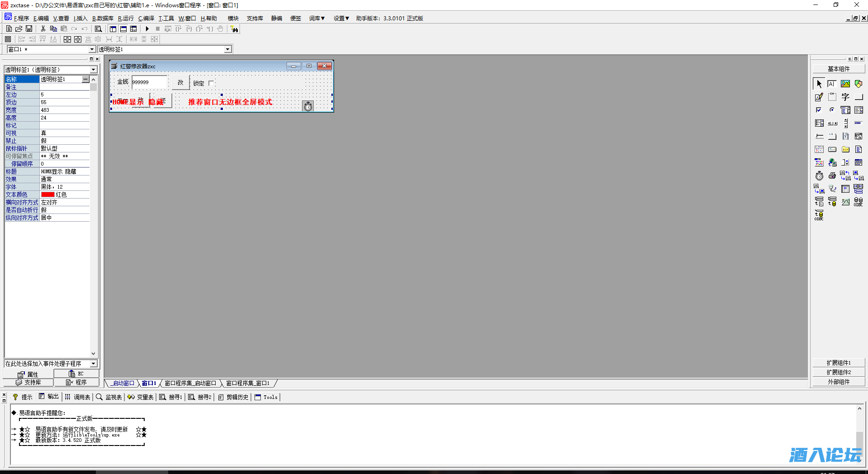Select the checkbox component in palette
The image size is (868, 474).
[819, 110]
